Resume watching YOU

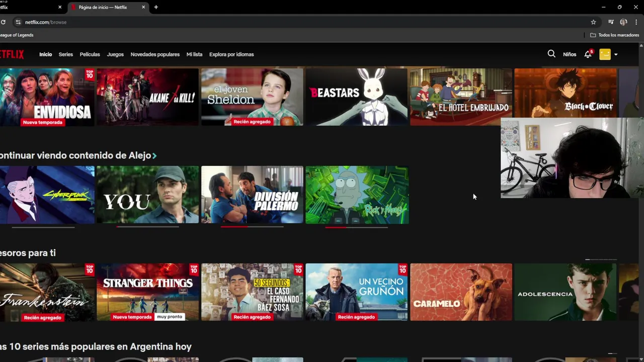click(147, 195)
